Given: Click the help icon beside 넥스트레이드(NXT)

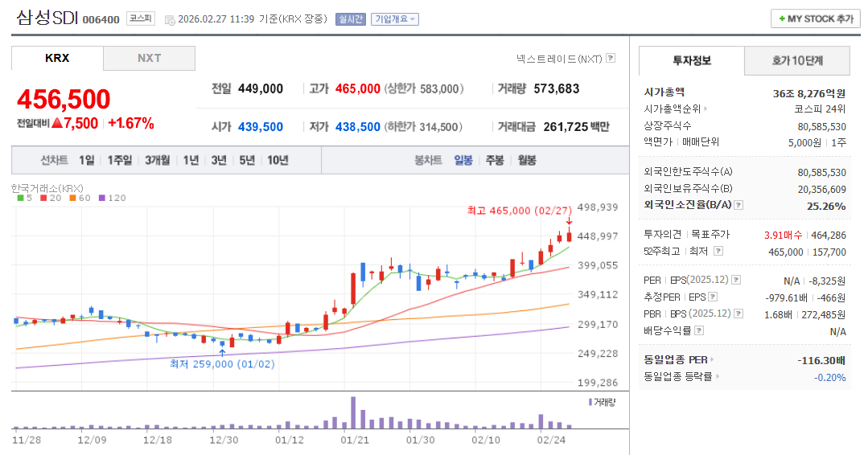Looking at the screenshot, I should (611, 58).
